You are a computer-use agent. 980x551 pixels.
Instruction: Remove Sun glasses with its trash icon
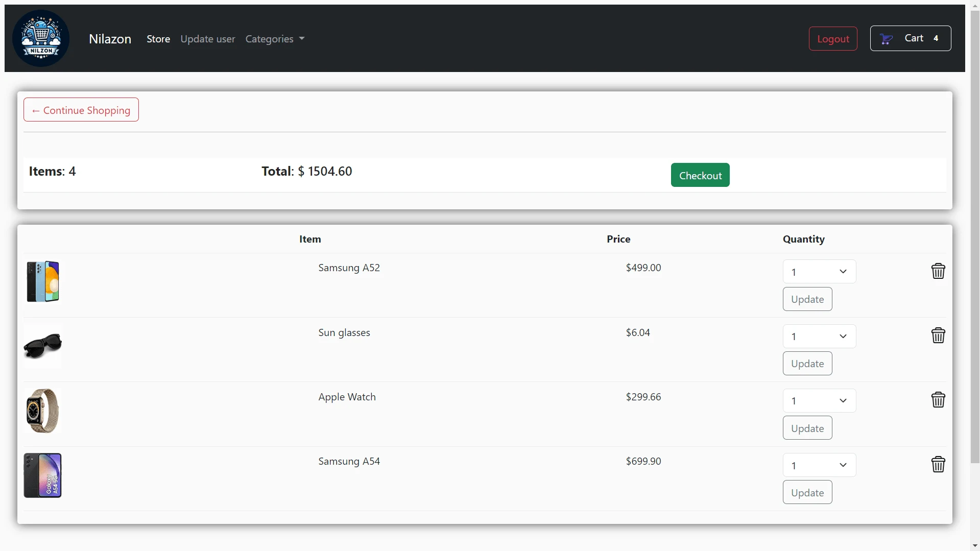click(938, 335)
